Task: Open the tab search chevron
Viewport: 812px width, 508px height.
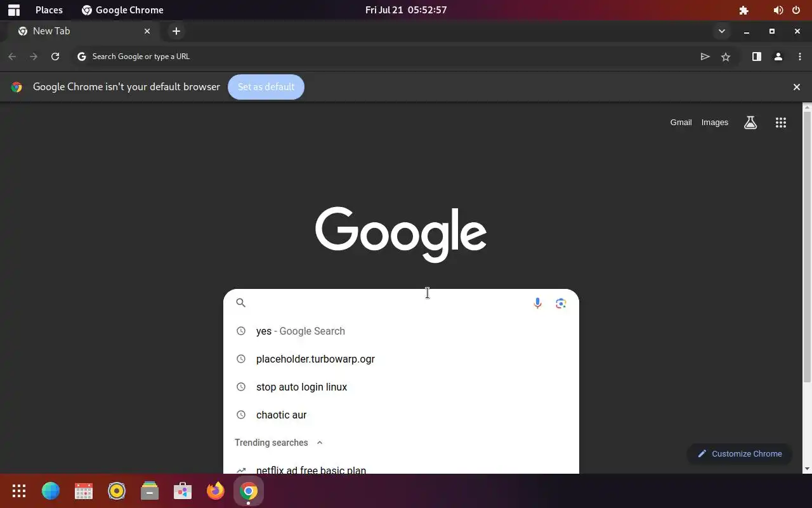Action: pos(721,31)
